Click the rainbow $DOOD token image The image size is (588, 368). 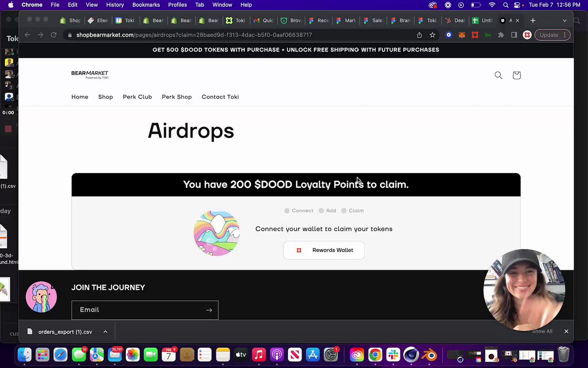point(216,233)
